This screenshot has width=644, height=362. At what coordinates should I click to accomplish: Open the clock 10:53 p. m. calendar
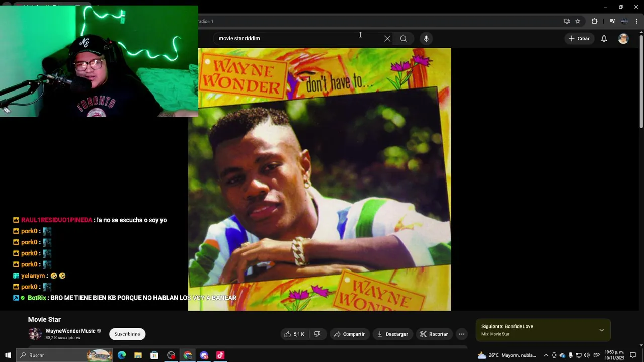[614, 355]
